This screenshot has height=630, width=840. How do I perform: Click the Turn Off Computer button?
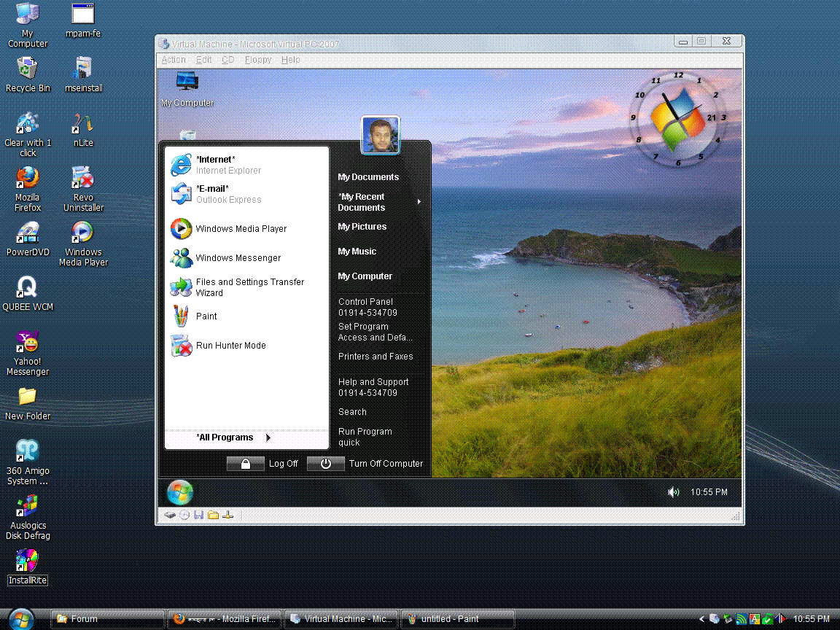(x=365, y=464)
